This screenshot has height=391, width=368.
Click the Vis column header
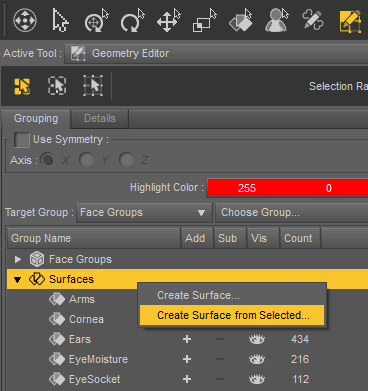coord(263,238)
